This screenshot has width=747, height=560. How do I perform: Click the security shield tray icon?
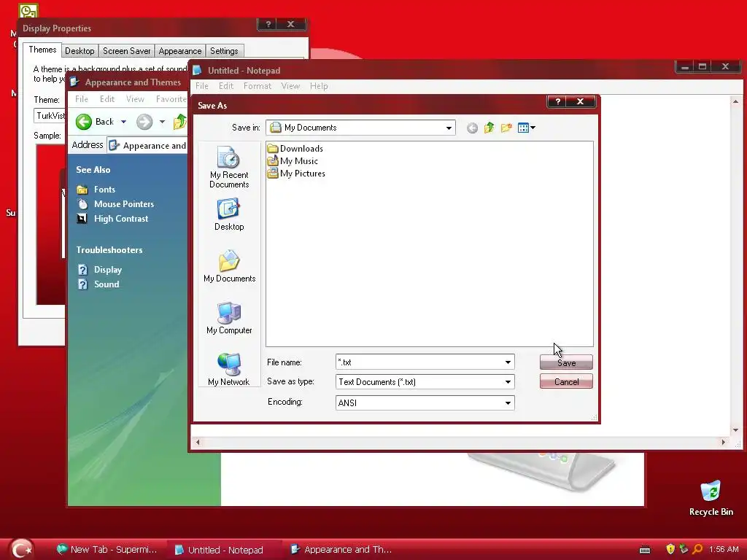[670, 549]
